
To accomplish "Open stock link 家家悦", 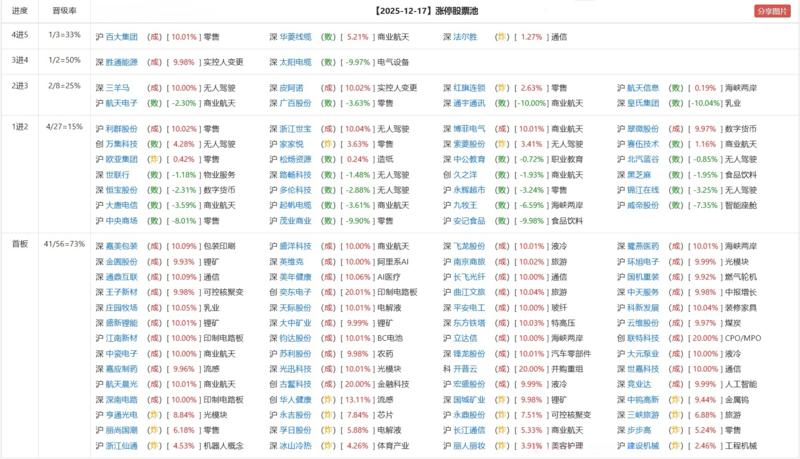I will click(x=291, y=144).
